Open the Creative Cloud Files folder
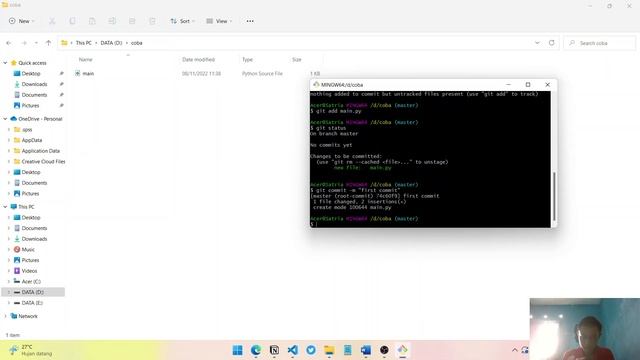640x360 pixels. [x=43, y=162]
